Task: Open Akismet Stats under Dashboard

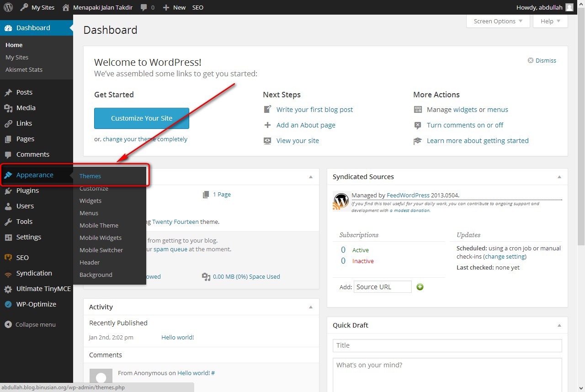Action: click(24, 69)
